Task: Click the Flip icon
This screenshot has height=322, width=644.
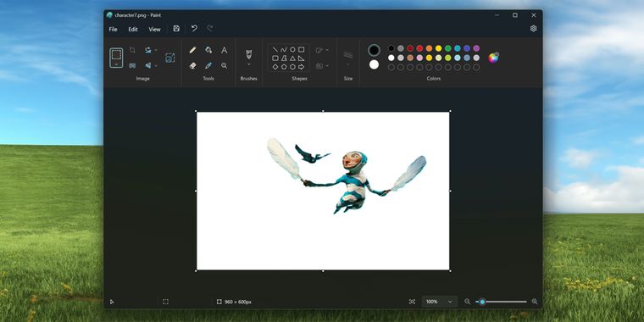Action: coord(147,65)
